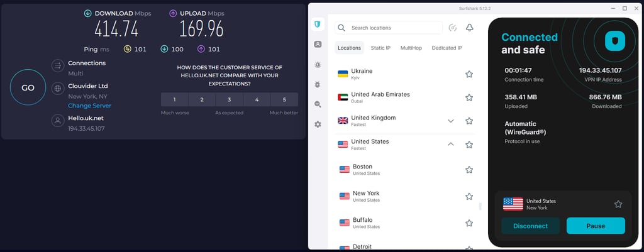Open Surfshark settings gear icon

318,124
